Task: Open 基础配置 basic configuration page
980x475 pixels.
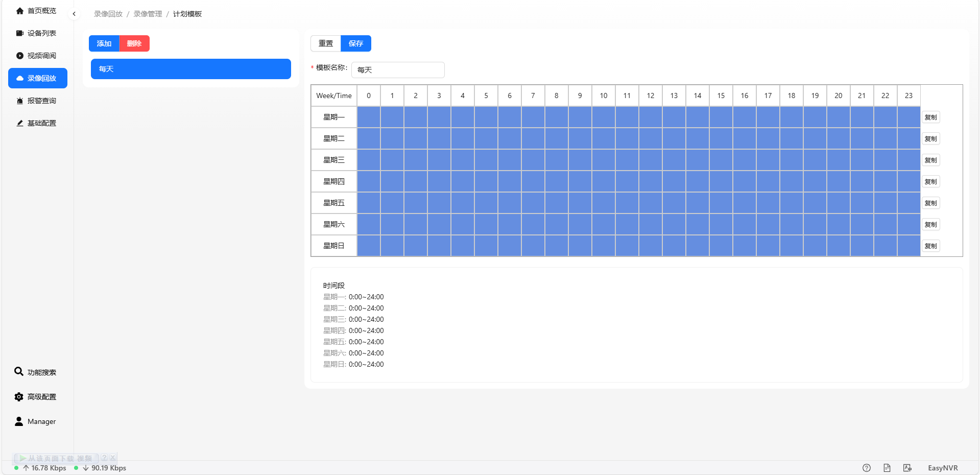Action: point(37,123)
